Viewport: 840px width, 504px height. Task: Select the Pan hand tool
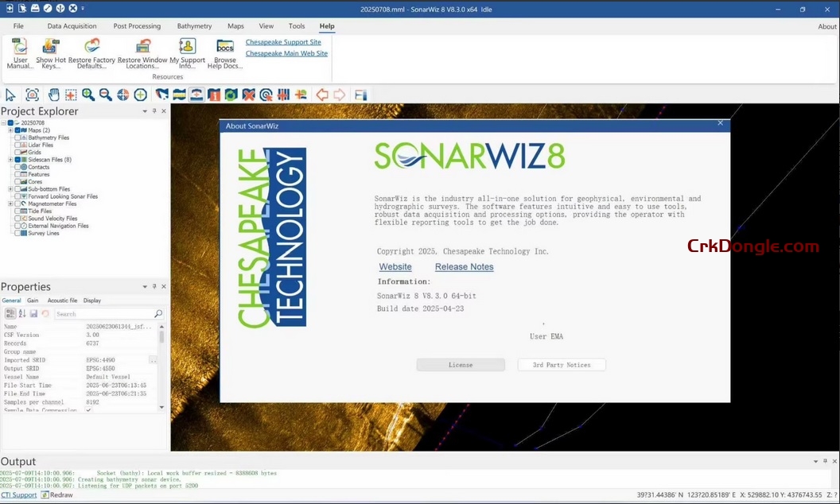tap(53, 95)
